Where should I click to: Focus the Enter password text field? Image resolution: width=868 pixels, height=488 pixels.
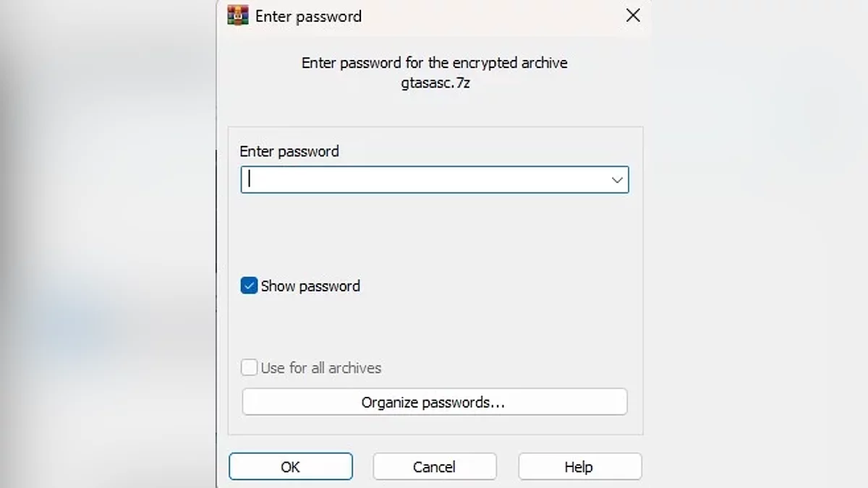tap(423, 180)
